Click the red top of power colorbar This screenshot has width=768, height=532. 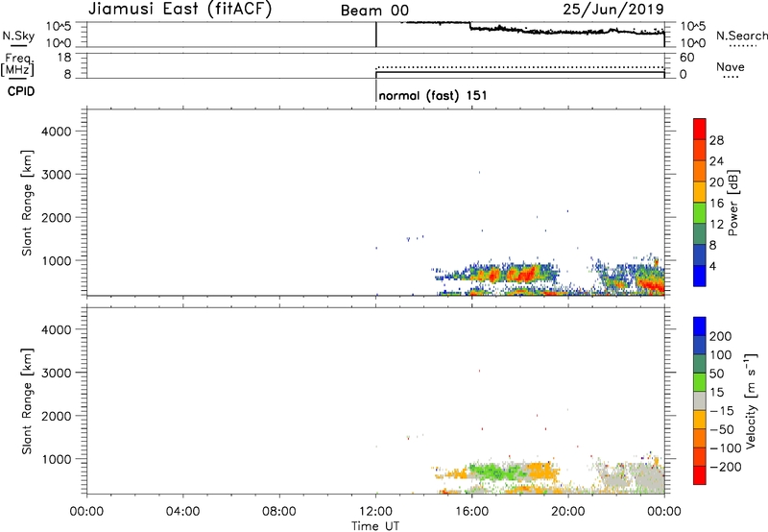pyautogui.click(x=700, y=129)
